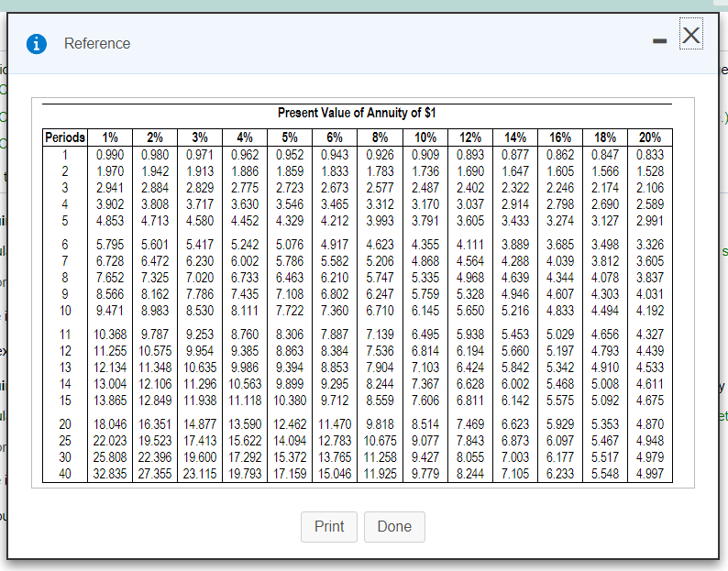728x571 pixels.
Task: Click the value 5.650 in the 12% column
Action: click(470, 311)
